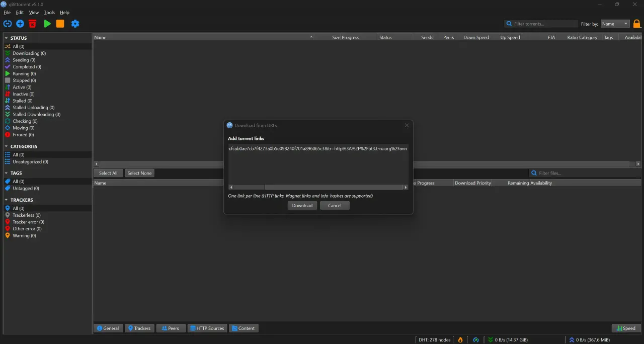Click the Select All button
This screenshot has width=644, height=344.
tap(108, 173)
